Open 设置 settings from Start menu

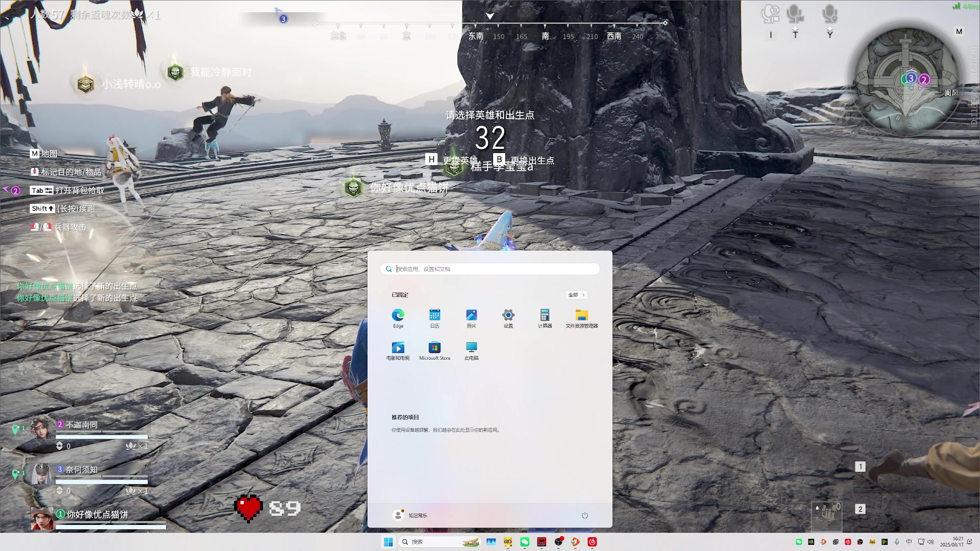pos(508,318)
